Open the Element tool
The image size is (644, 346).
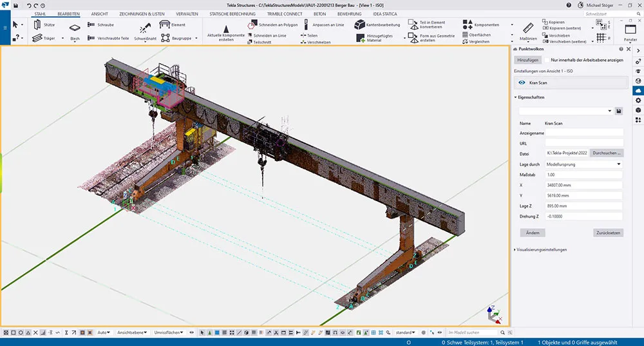click(x=173, y=24)
